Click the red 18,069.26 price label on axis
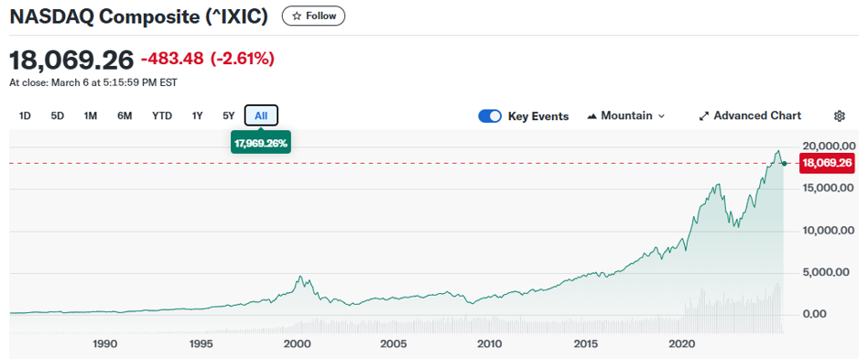The height and width of the screenshot is (359, 868). [828, 163]
